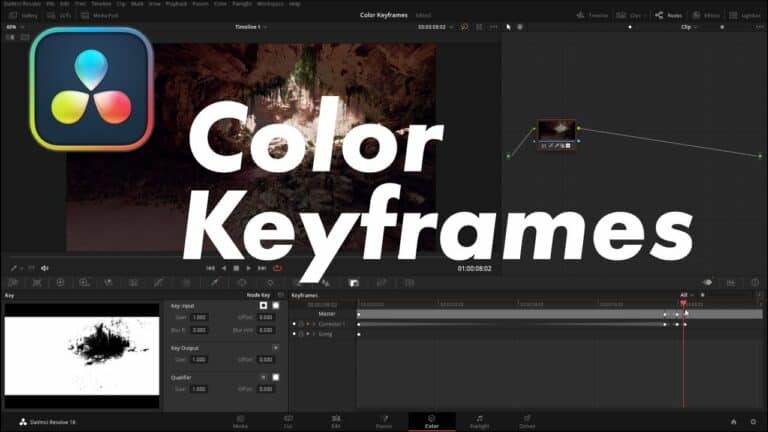Go to Project Manager home icon
Viewport: 768px width, 432px height.
(733, 421)
